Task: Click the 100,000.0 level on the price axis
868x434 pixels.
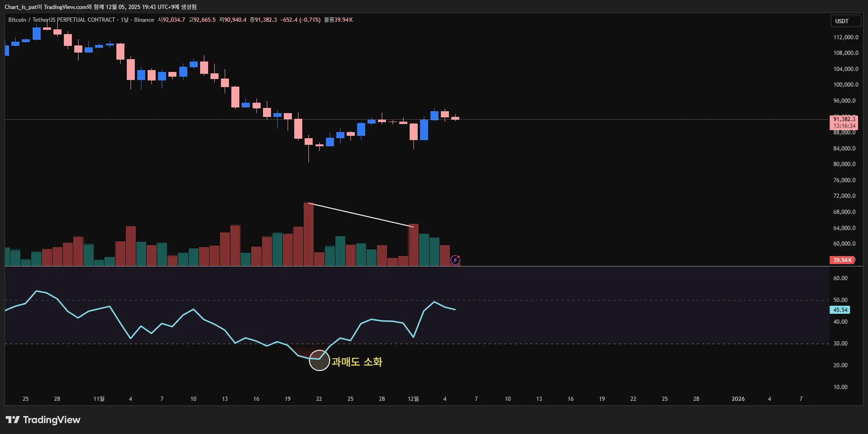Action: pos(845,85)
